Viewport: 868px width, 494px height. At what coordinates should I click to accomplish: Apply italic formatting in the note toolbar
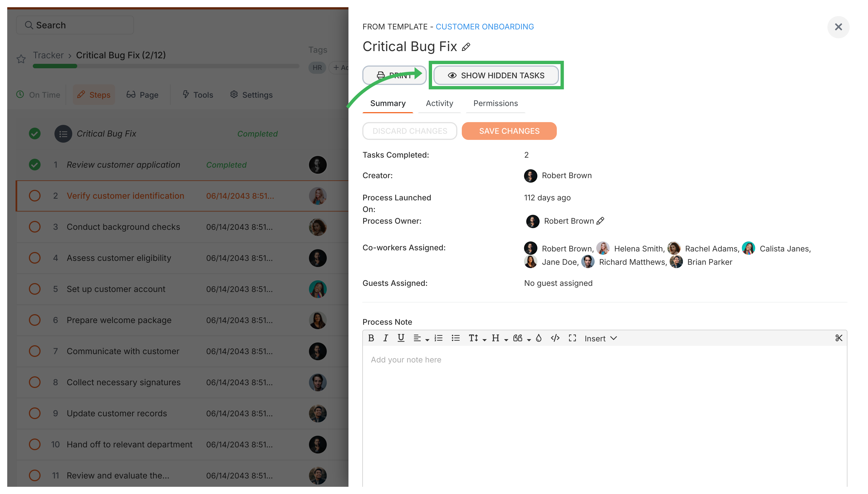click(x=385, y=338)
